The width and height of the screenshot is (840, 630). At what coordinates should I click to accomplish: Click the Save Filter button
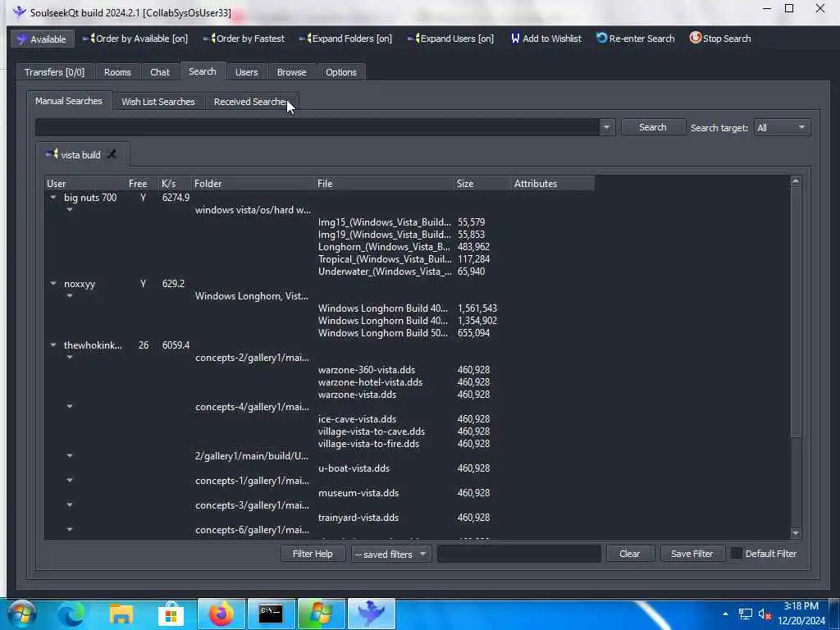(692, 554)
